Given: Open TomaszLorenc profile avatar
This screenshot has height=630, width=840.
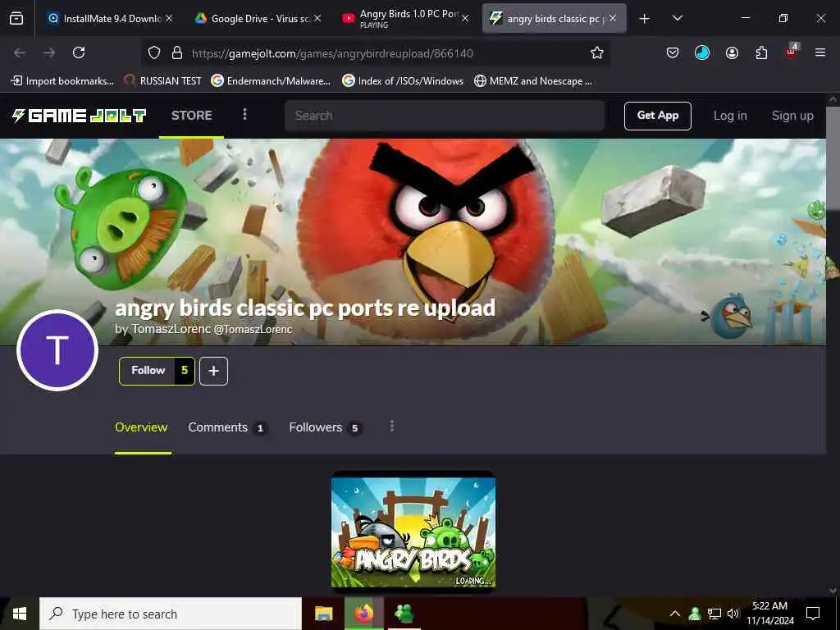Looking at the screenshot, I should click(57, 350).
